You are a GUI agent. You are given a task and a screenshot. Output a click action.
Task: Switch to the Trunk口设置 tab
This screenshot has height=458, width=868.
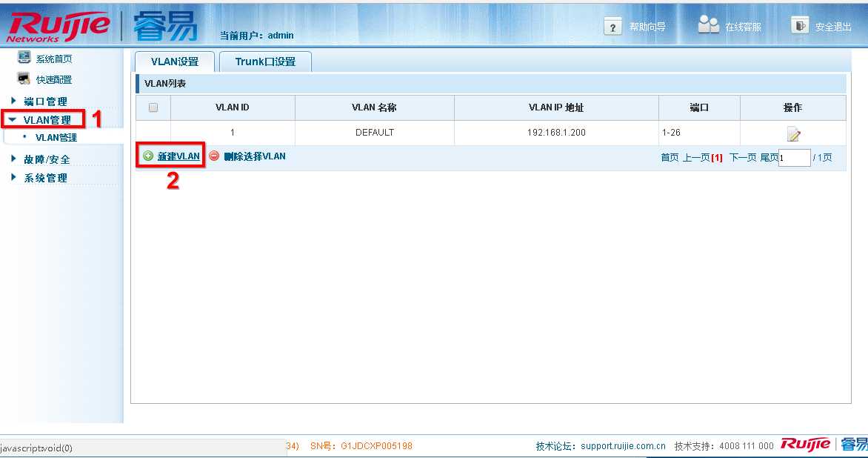click(x=265, y=62)
